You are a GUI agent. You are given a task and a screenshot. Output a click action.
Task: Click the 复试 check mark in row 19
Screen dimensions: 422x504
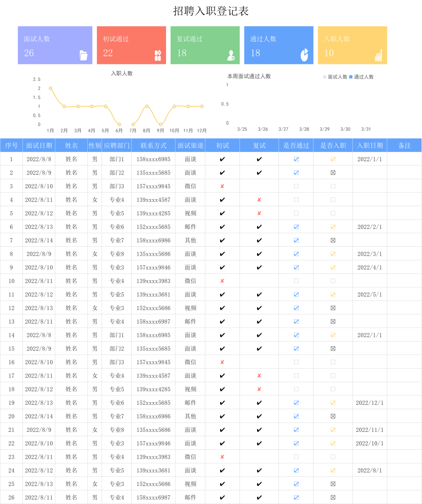pos(259,403)
